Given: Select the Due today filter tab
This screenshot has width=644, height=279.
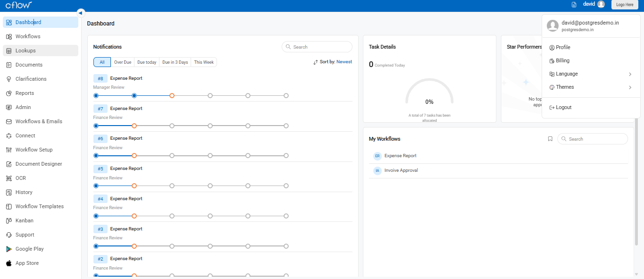Looking at the screenshot, I should point(147,62).
